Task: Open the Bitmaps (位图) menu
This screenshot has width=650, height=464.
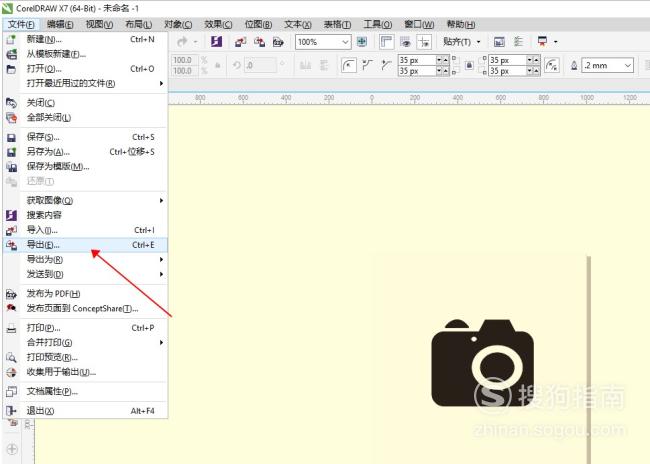Action: pos(258,24)
